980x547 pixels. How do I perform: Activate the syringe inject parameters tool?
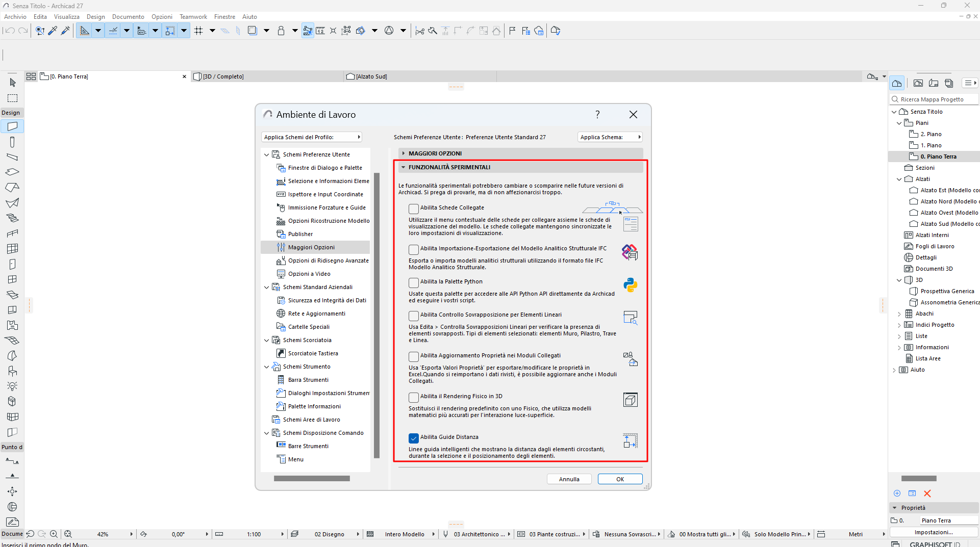(x=65, y=31)
